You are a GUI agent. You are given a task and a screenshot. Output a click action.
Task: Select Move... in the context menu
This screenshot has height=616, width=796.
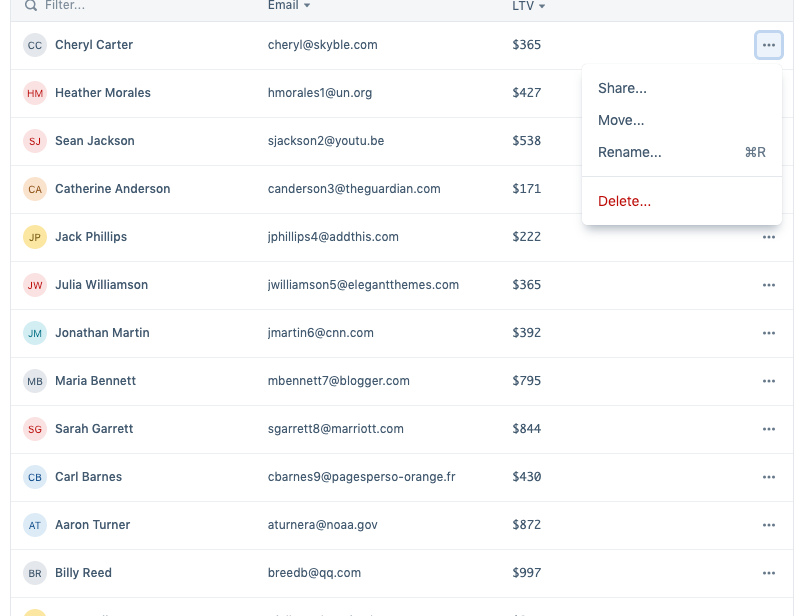point(621,120)
